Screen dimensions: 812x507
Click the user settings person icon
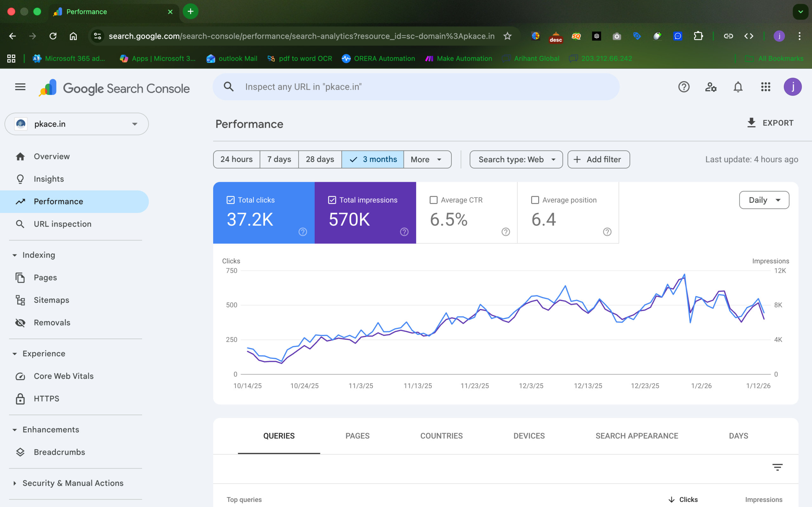711,87
